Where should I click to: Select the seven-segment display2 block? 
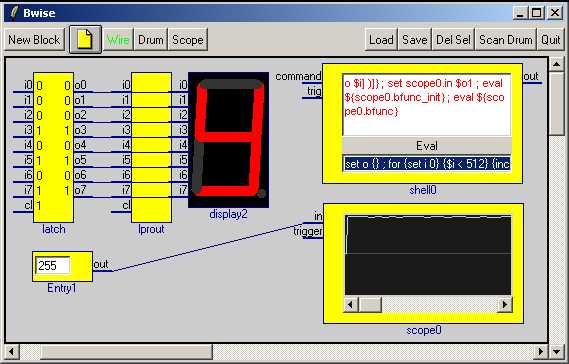point(228,140)
